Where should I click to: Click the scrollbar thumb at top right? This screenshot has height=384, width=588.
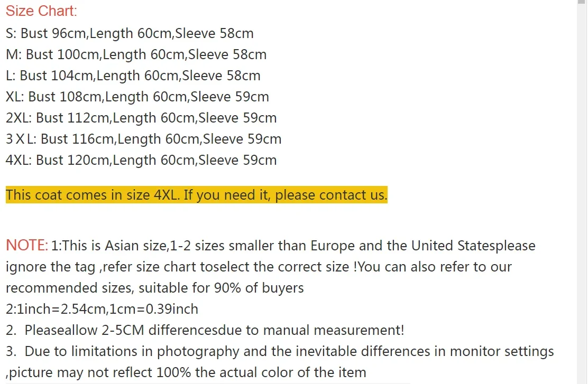point(582,3)
